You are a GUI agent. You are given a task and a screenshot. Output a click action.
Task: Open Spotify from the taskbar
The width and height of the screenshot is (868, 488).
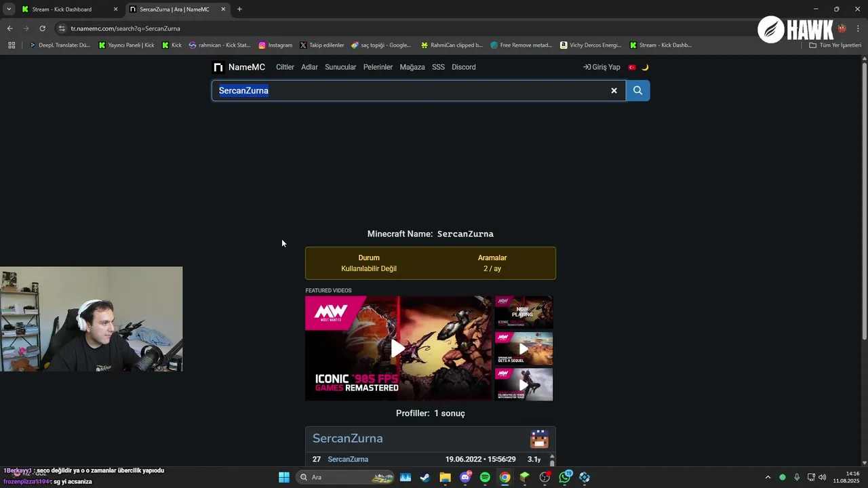485,477
